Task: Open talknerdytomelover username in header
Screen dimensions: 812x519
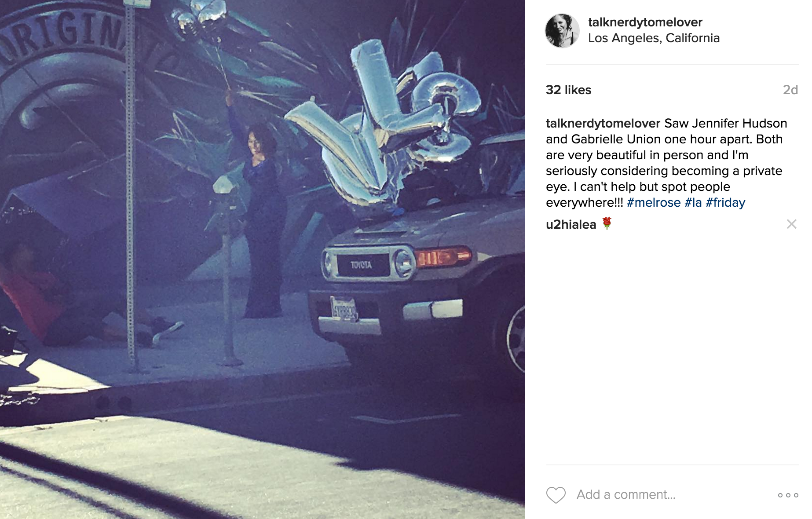Action: pos(645,22)
